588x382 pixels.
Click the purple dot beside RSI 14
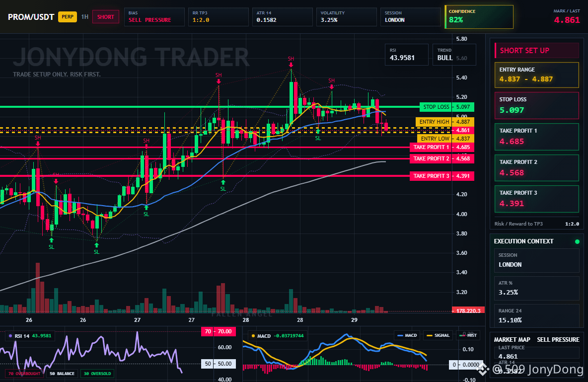point(10,336)
